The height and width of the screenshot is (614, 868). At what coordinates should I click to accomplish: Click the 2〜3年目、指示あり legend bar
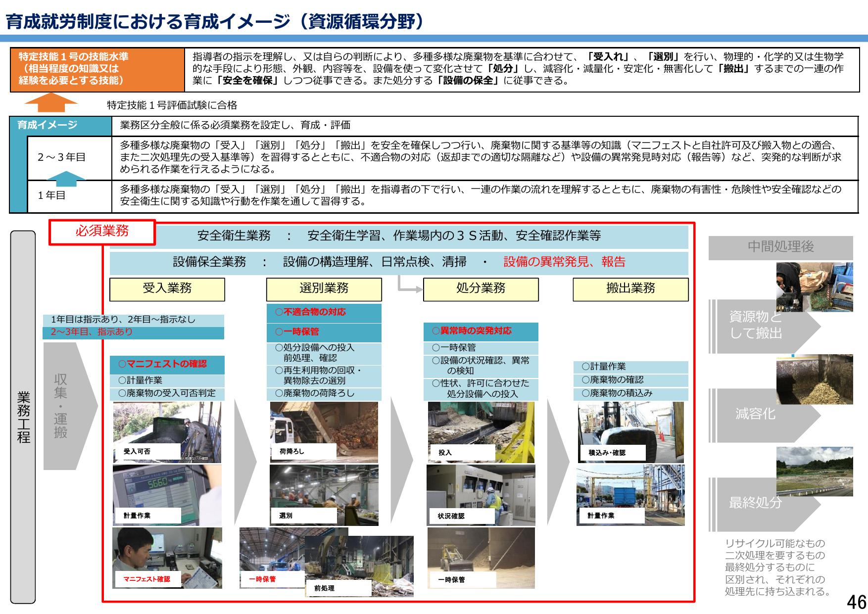tap(133, 333)
